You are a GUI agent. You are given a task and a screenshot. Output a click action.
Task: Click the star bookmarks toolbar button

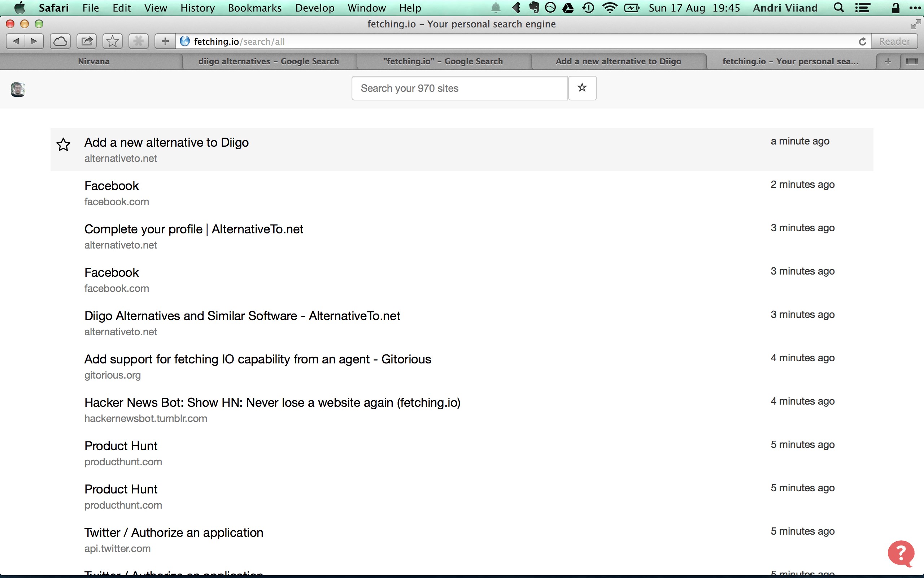113,41
